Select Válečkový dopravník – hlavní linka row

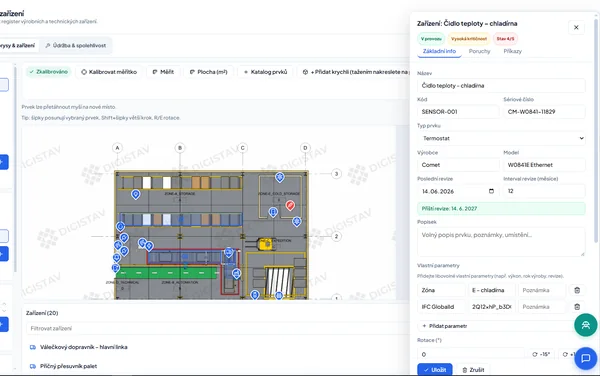217,347
